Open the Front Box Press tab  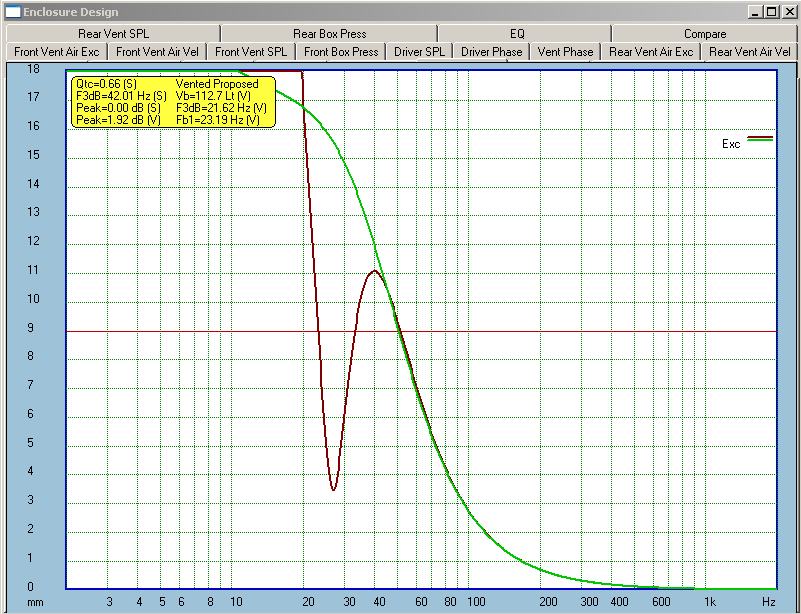[341, 51]
